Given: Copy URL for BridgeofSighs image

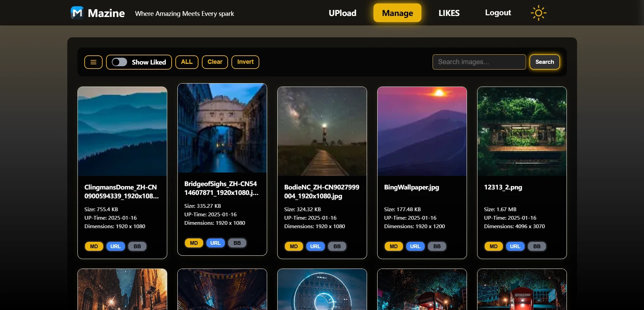Looking at the screenshot, I should click(215, 243).
